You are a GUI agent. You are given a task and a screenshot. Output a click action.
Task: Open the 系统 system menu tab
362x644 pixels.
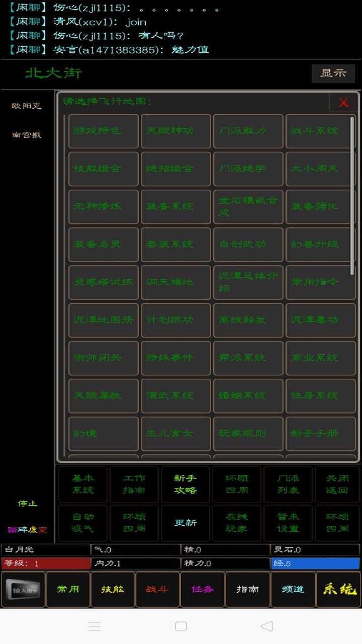(x=340, y=589)
